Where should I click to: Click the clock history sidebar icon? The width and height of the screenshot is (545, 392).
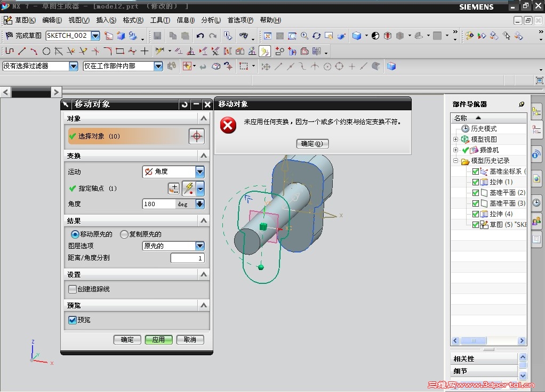coord(536,202)
